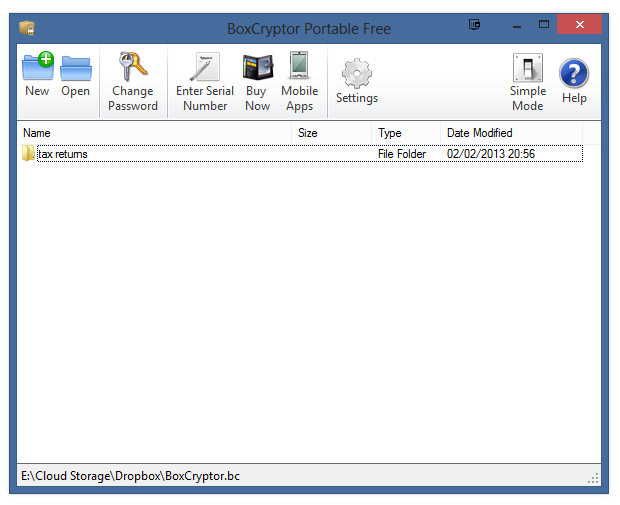Open an existing encrypted folder
This screenshot has height=505, width=620.
tap(76, 70)
